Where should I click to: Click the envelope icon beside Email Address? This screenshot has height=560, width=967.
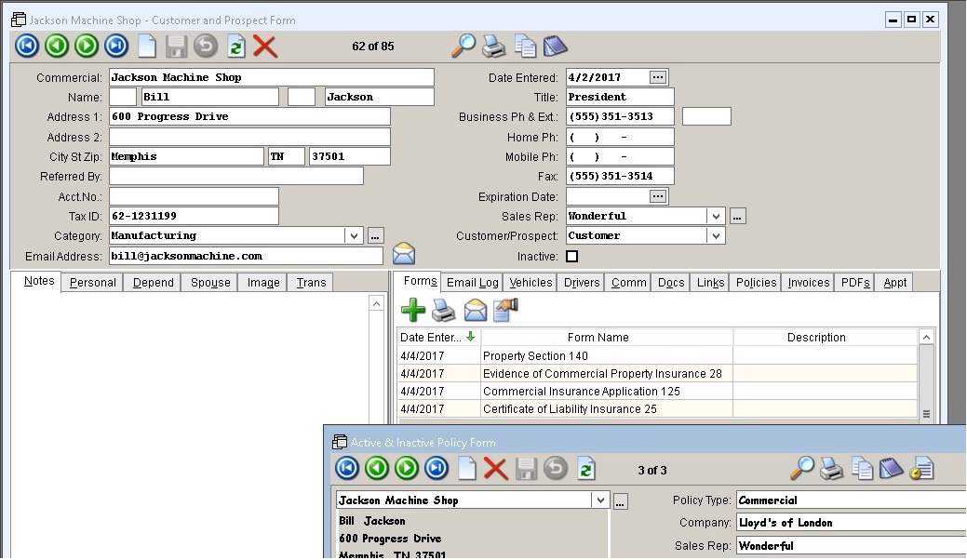403,255
